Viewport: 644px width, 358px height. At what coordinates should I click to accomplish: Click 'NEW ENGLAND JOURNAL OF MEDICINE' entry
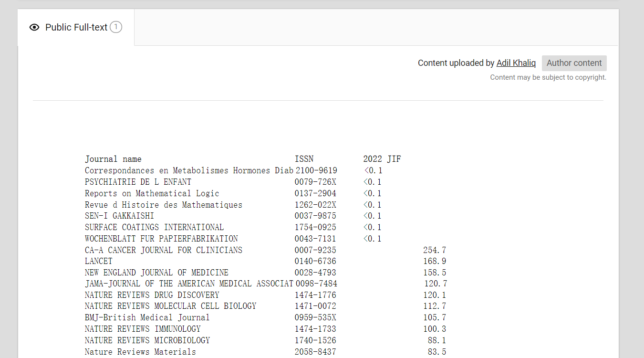156,273
